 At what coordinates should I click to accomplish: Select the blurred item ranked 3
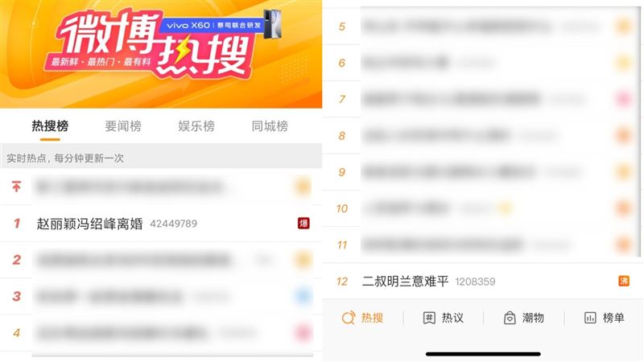pos(161,296)
